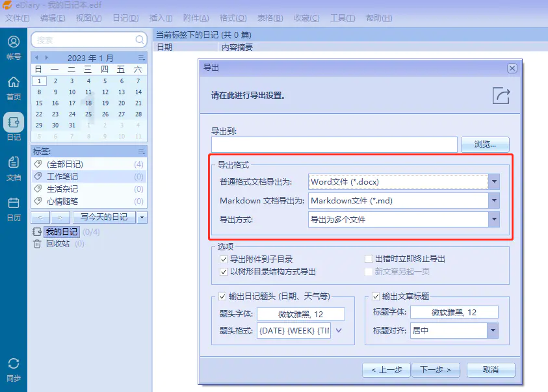This screenshot has height=392, width=548.
Task: Click tag icon beside 生活杂记
Action: coord(38,189)
